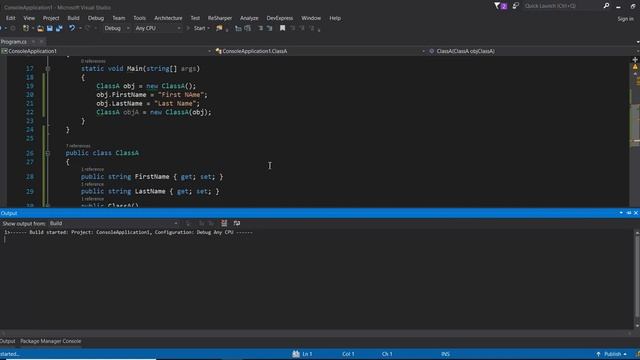
Task: Toggle word wrap in Output window
Action: [x=237, y=223]
